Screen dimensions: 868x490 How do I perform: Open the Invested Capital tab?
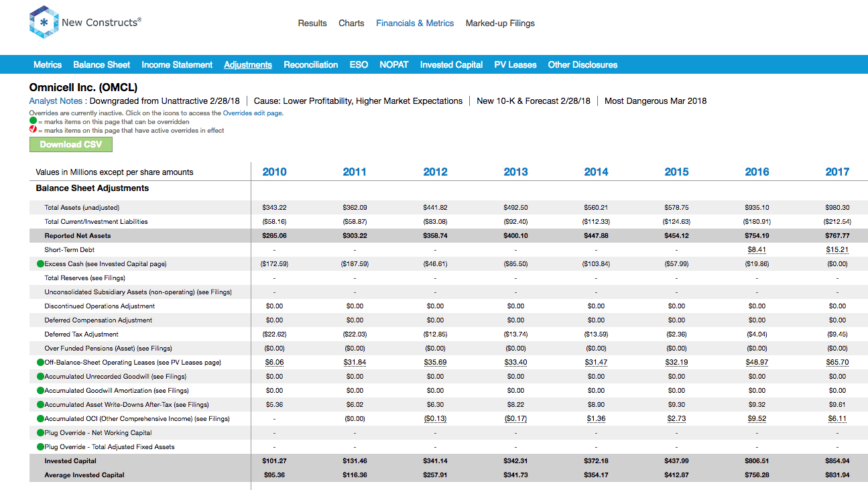[452, 65]
